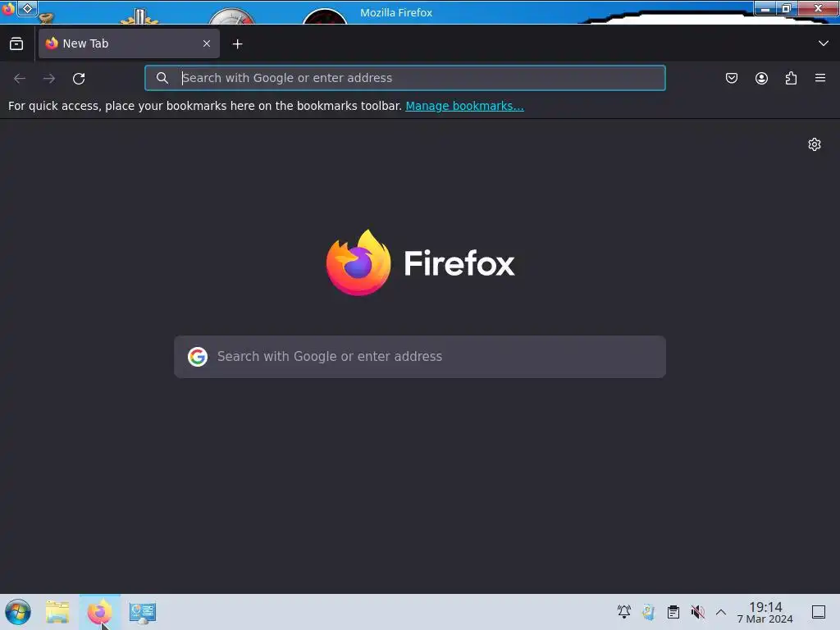Expand hidden system tray icons

[721, 612]
